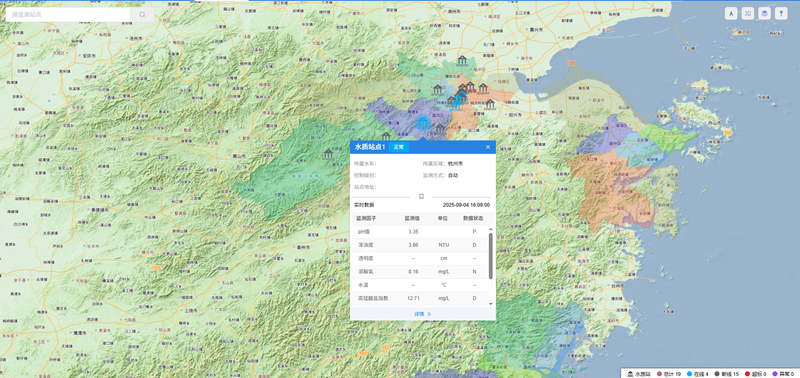
Task: Close the 水质站点1 popup
Action: click(x=488, y=147)
